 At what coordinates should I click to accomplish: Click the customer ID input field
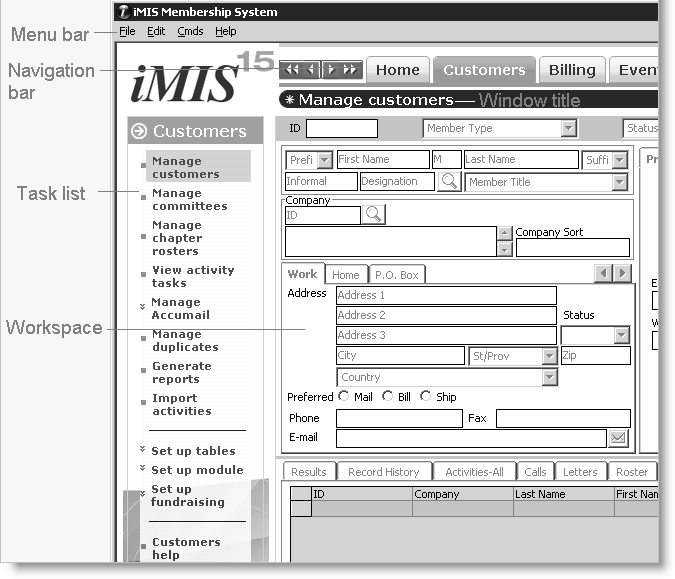tap(342, 128)
